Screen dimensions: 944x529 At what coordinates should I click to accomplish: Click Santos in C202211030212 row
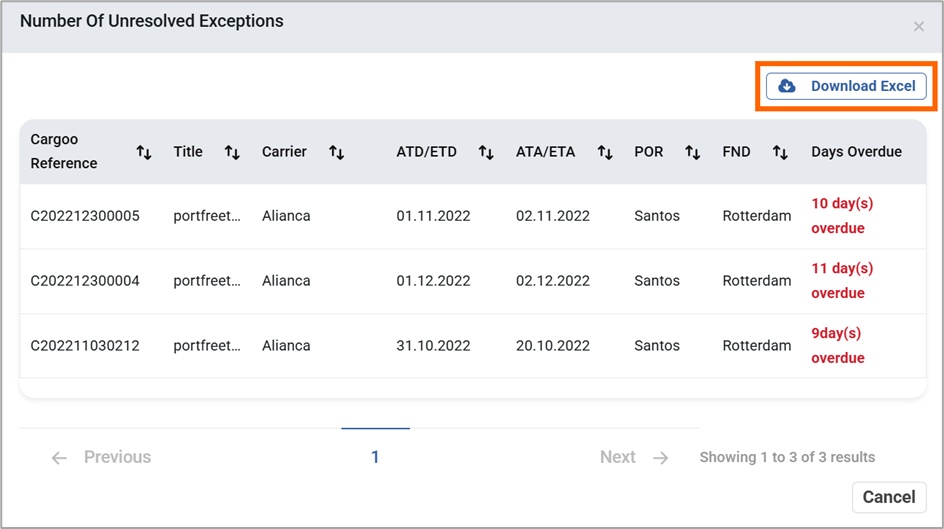point(657,346)
